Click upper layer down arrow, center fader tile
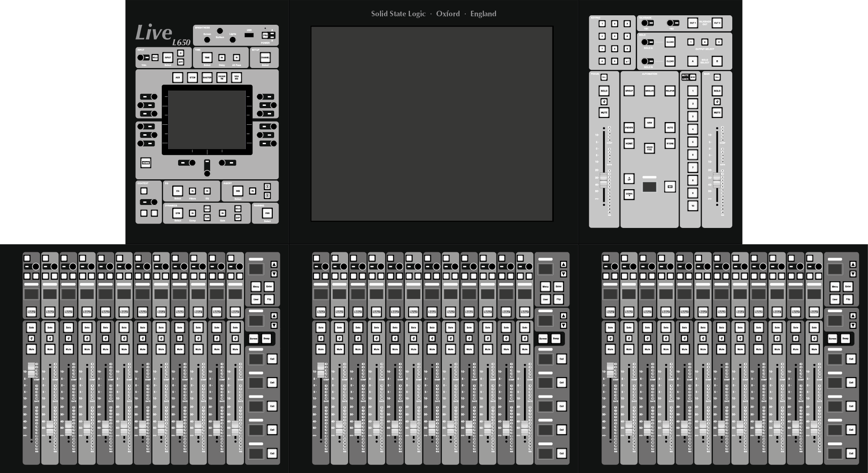This screenshot has width=868, height=473. [x=563, y=274]
